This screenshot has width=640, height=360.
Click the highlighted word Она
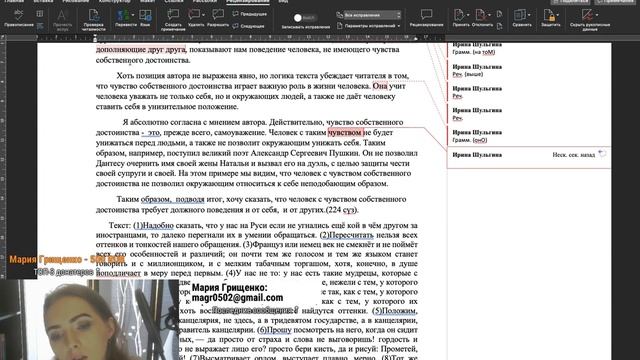[x=380, y=86]
